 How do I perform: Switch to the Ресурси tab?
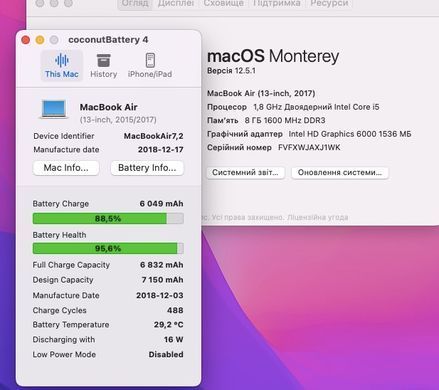(x=329, y=4)
